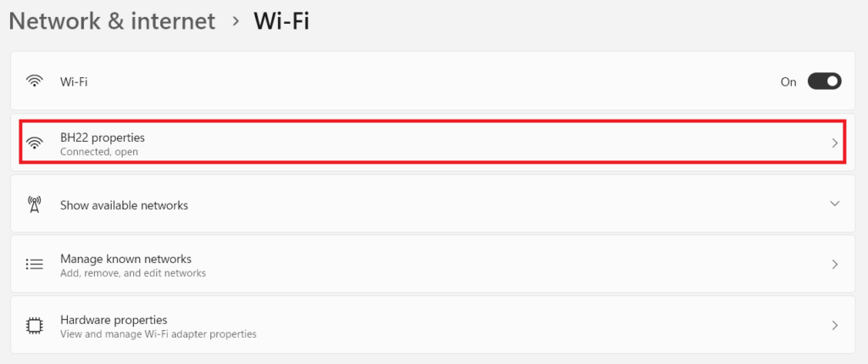Turn off the Wi-Fi toggle switch
The width and height of the screenshot is (868, 364).
823,81
